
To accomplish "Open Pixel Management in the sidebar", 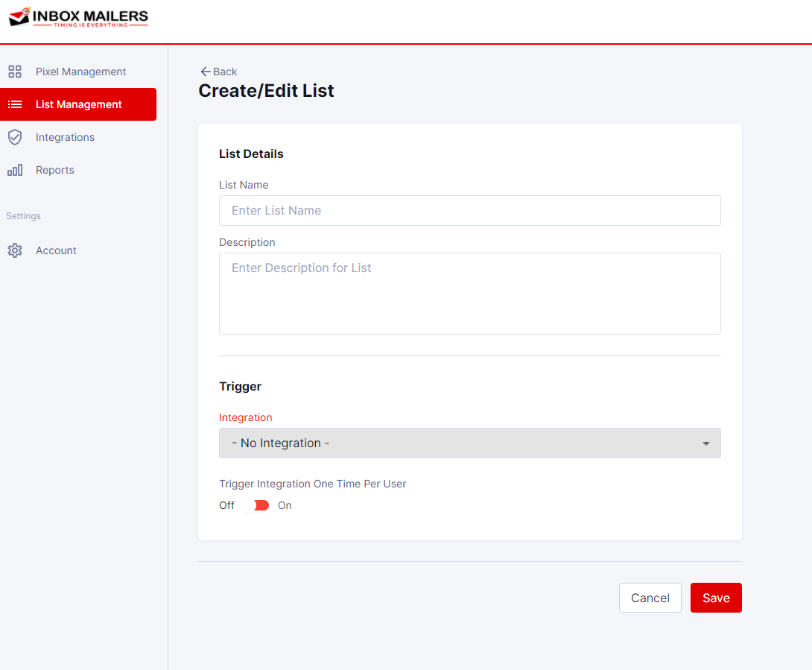I will pyautogui.click(x=78, y=72).
